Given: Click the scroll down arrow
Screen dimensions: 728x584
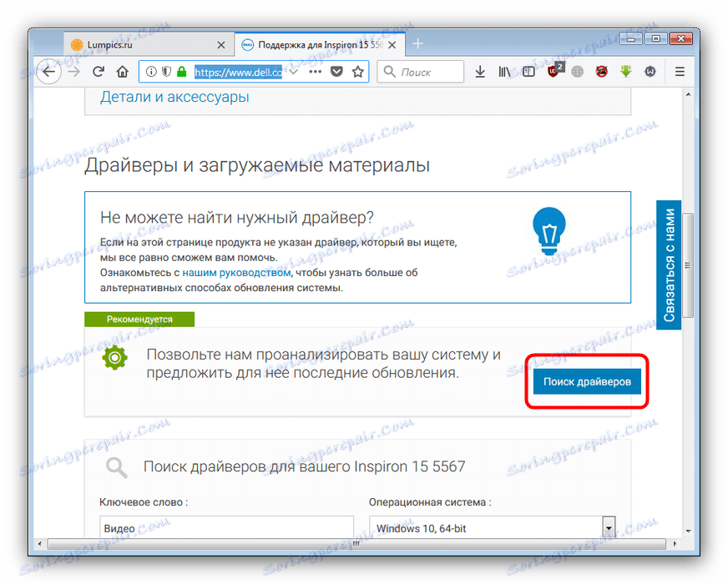Looking at the screenshot, I should tap(688, 531).
